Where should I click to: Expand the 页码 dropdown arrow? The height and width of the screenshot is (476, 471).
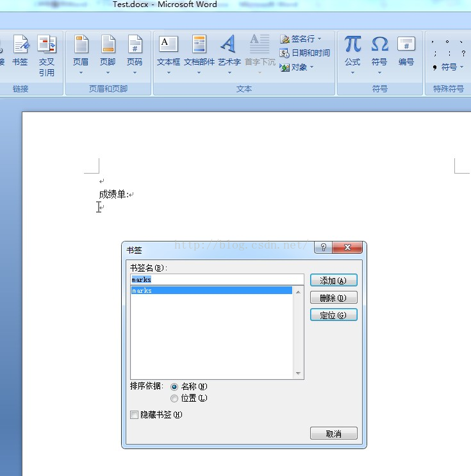(x=135, y=73)
